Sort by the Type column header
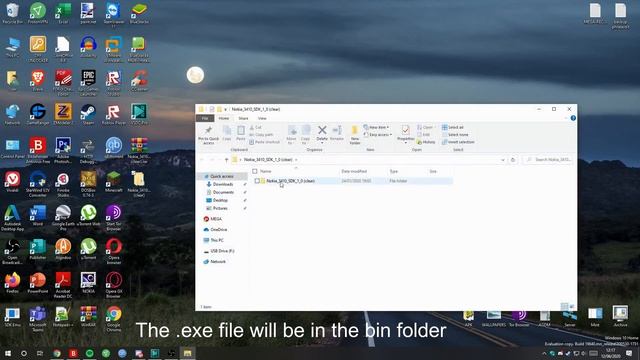The width and height of the screenshot is (640, 360). tap(394, 171)
